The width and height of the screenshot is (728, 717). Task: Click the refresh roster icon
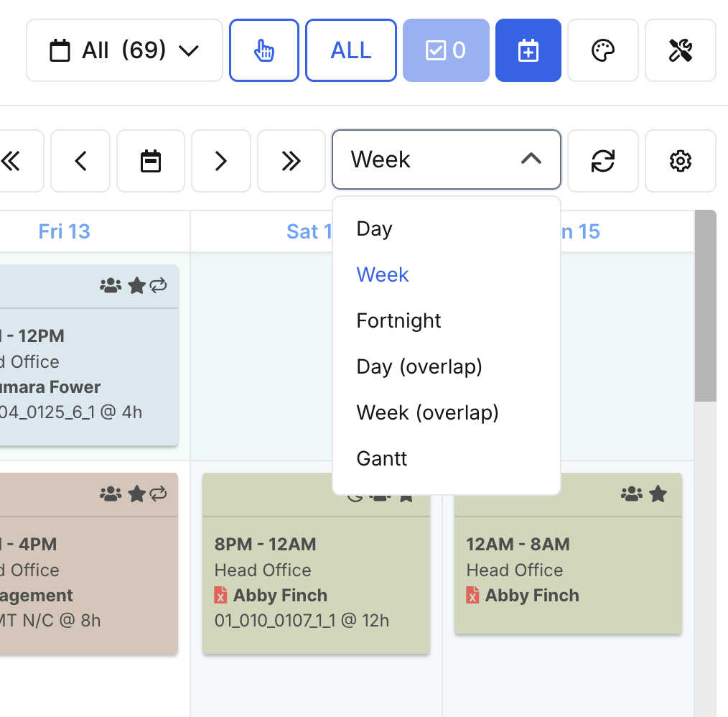[x=602, y=161]
